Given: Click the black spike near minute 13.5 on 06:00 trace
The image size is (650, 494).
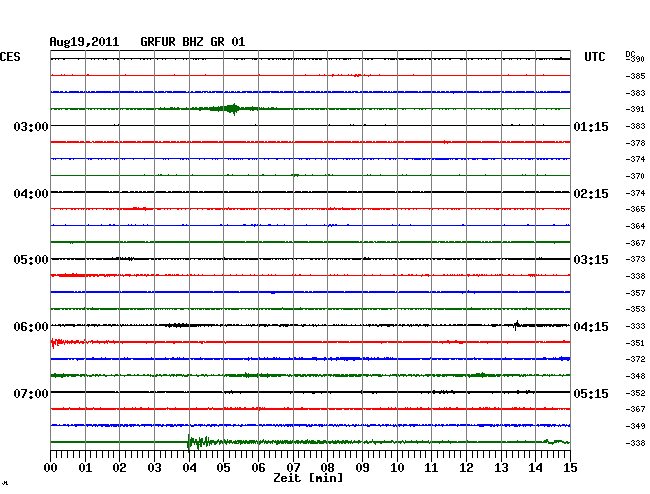Looking at the screenshot, I should tap(517, 325).
